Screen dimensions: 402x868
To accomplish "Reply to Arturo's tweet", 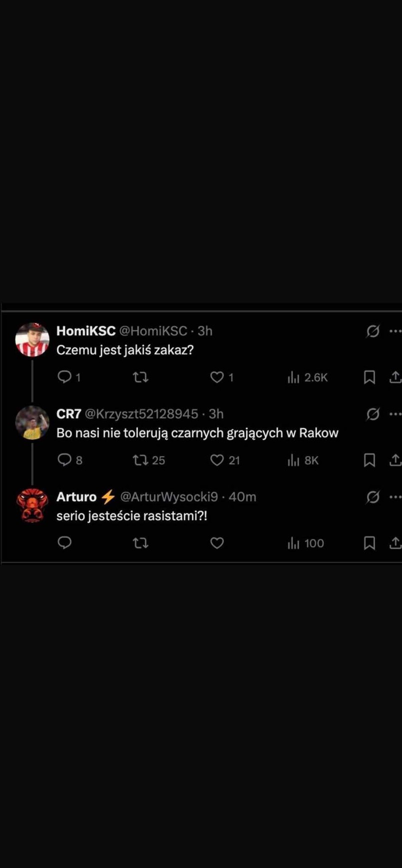I will tap(64, 543).
